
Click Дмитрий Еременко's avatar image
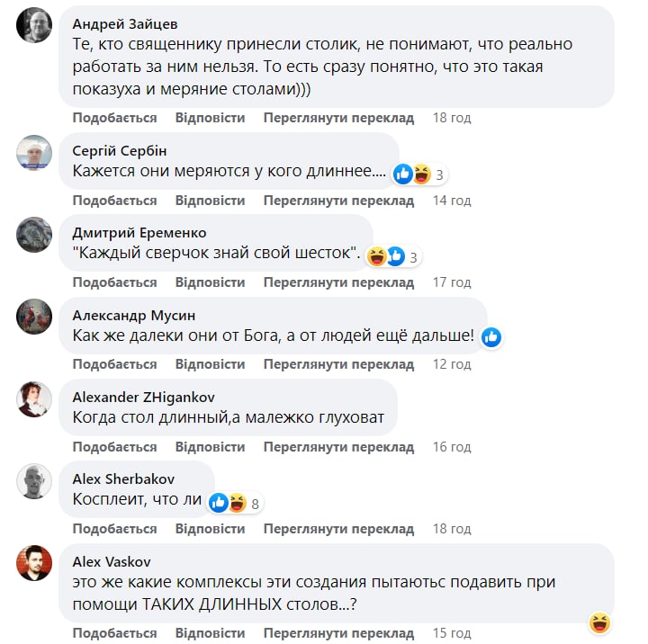tap(34, 235)
